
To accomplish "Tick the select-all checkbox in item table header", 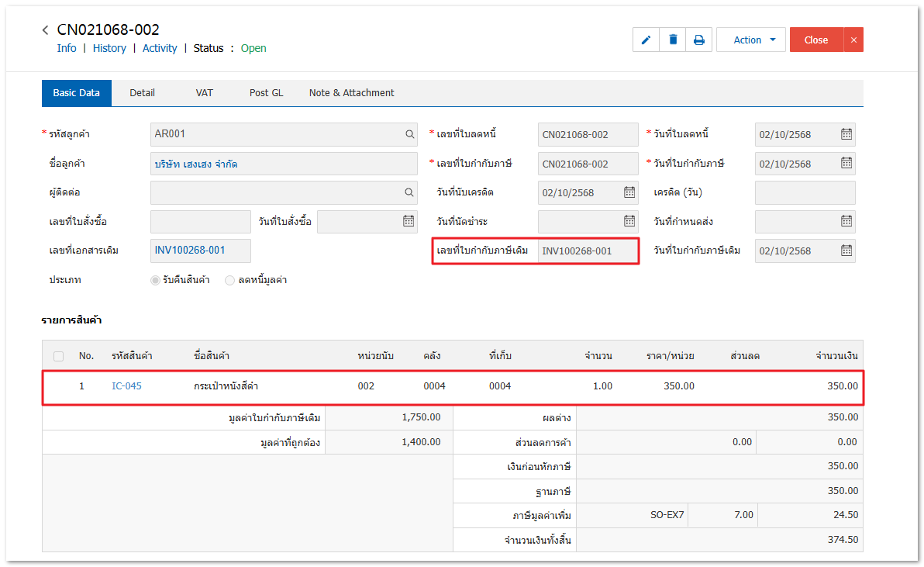I will click(x=59, y=356).
